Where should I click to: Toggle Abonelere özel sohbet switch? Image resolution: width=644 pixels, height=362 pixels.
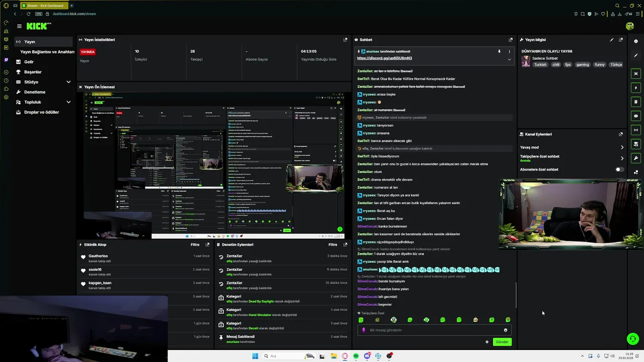click(x=620, y=169)
